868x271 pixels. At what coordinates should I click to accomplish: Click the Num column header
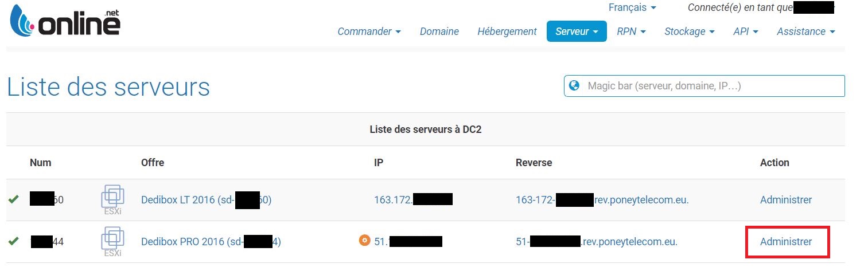40,163
